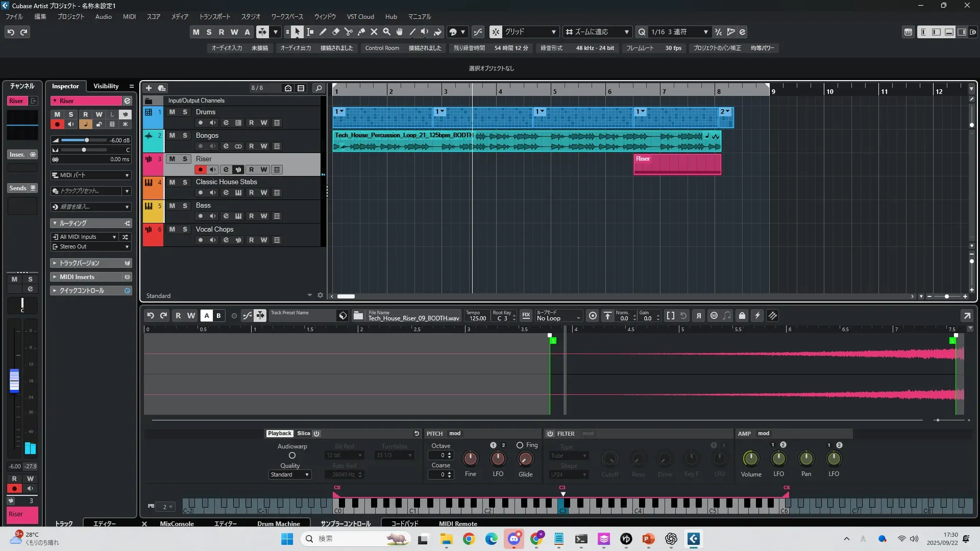Adjust the Riser volume slider in Inspector
Viewport: 980px width, 551px height.
pyautogui.click(x=86, y=140)
